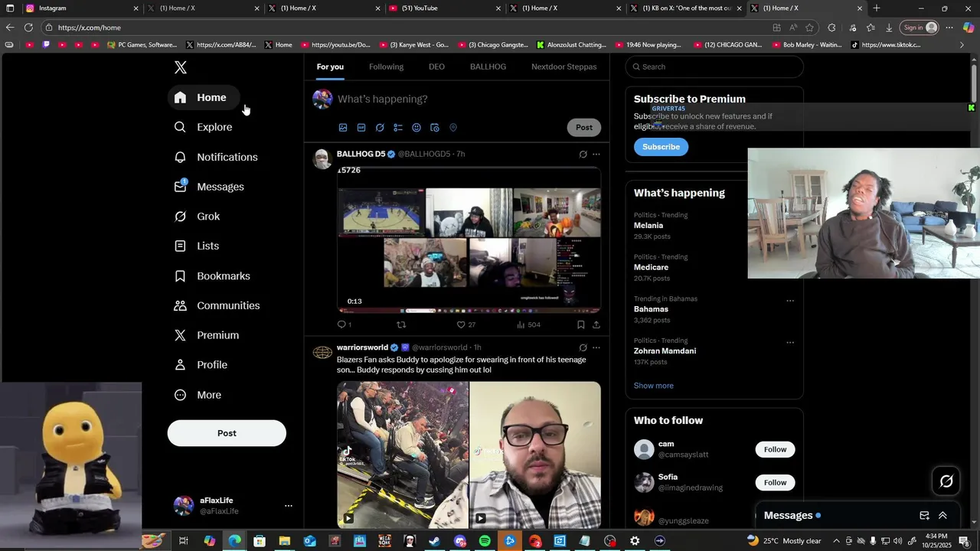980x551 pixels.
Task: Add a poll using the composer poll icon
Action: coord(398,128)
